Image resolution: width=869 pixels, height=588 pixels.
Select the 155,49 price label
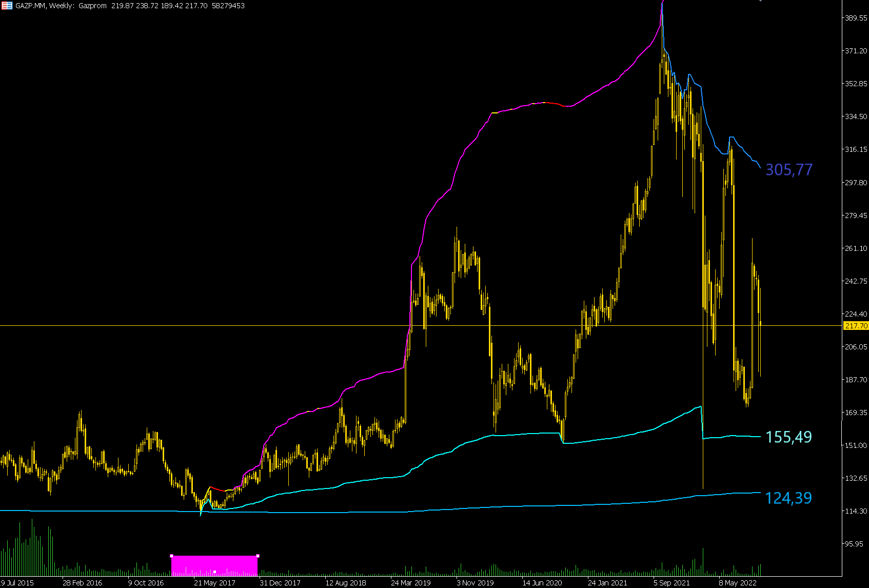click(x=789, y=437)
